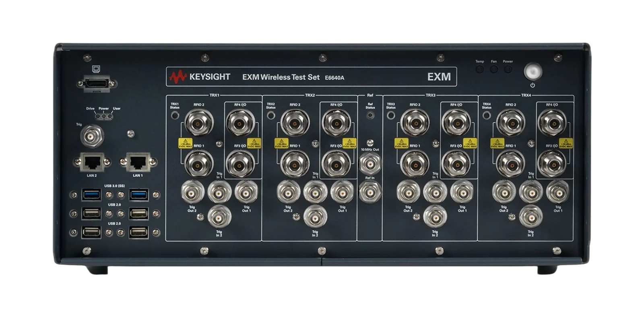Image resolution: width=644 pixels, height=324 pixels.
Task: Select TRX1 Trig In 2 connector
Action: pyautogui.click(x=219, y=217)
